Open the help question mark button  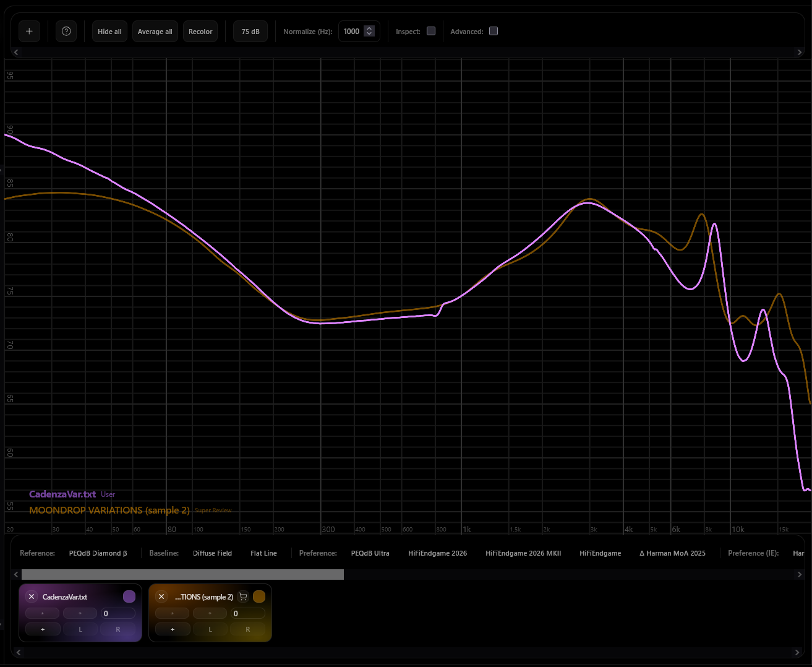point(66,32)
